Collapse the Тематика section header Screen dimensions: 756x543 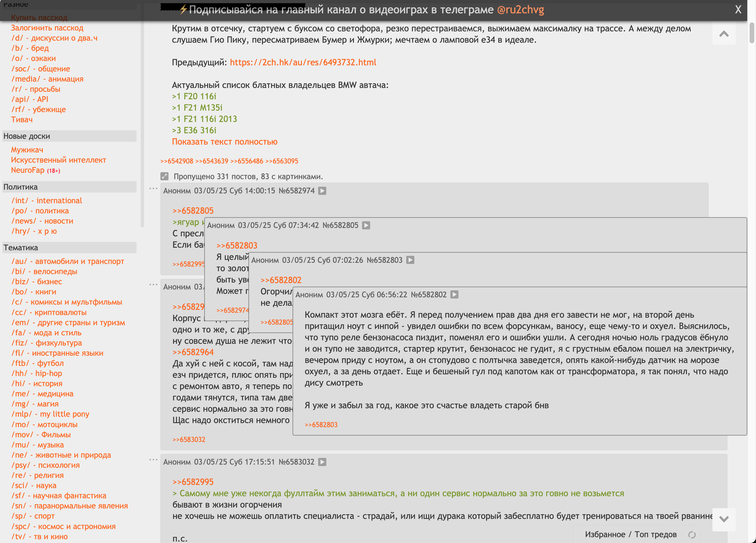click(69, 247)
